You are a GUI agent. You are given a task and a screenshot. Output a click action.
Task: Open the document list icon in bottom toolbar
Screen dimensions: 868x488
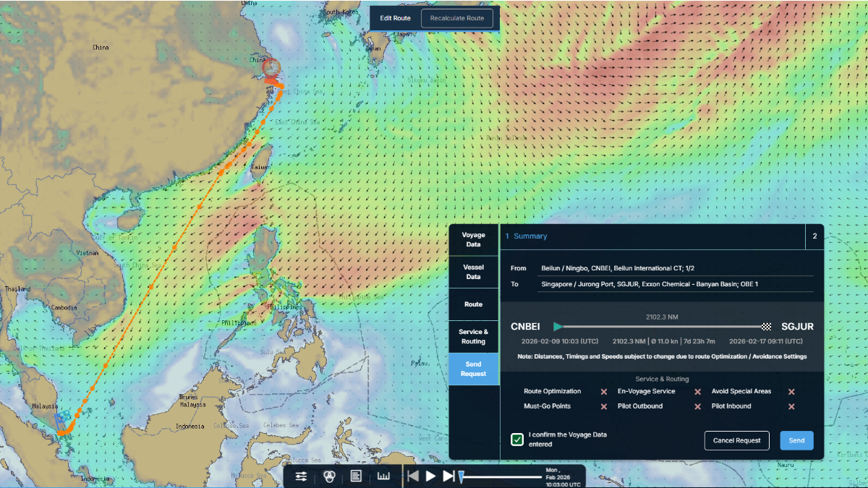pyautogui.click(x=356, y=476)
